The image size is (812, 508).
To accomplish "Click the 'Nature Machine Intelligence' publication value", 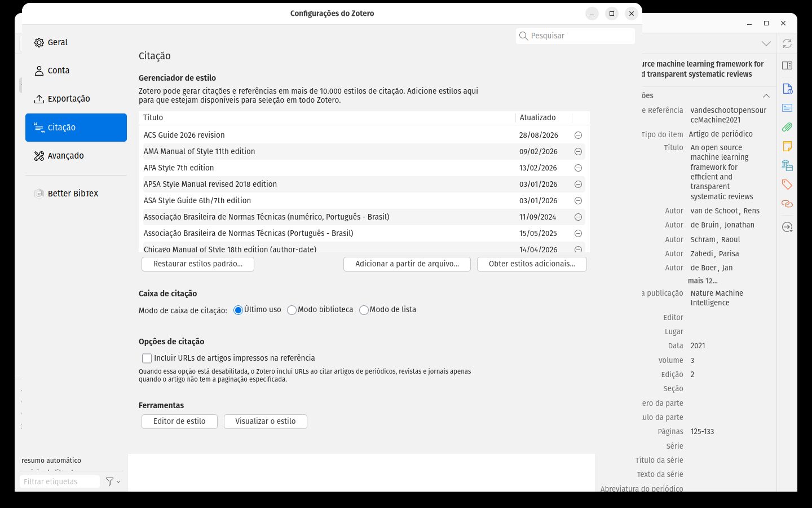I will [717, 298].
